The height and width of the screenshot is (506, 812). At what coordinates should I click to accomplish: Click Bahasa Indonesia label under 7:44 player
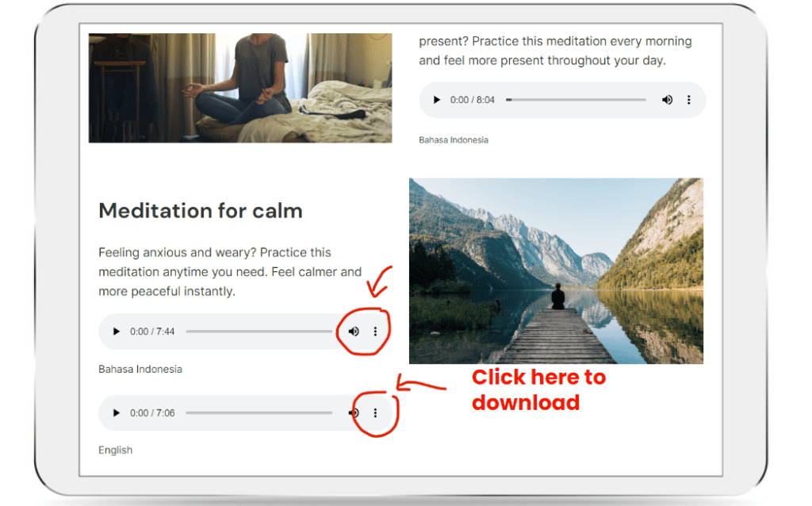tap(140, 370)
